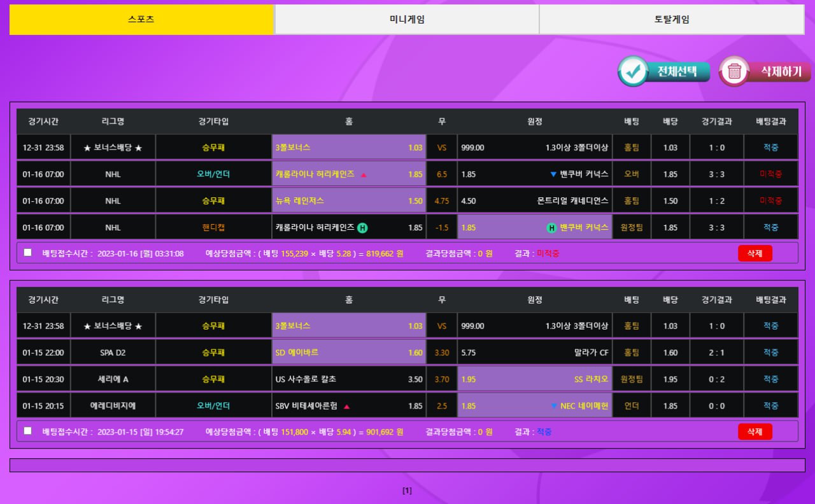Click the checkmark icon on 전체선택
815x504 pixels.
tap(633, 71)
